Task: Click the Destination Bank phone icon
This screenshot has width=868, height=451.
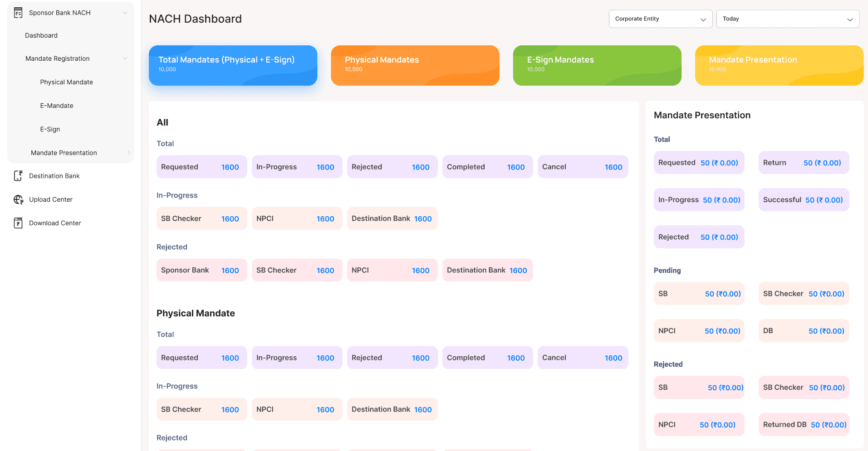Action: coord(18,176)
